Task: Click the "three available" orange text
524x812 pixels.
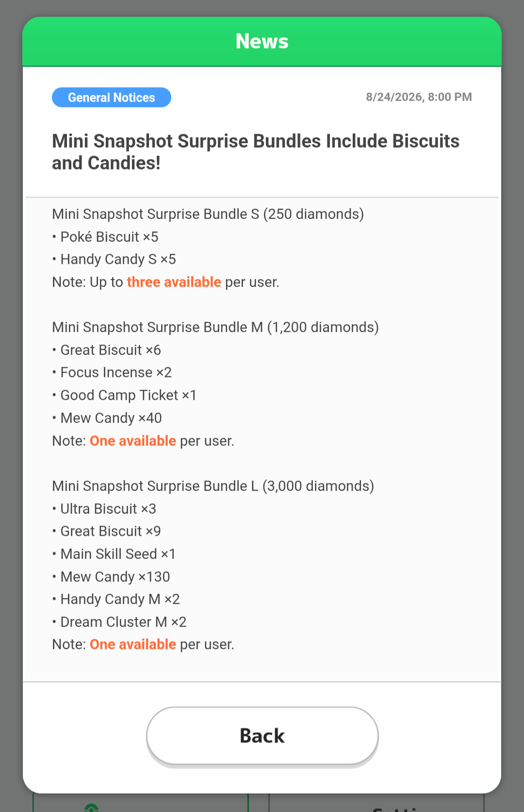Action: click(x=174, y=282)
